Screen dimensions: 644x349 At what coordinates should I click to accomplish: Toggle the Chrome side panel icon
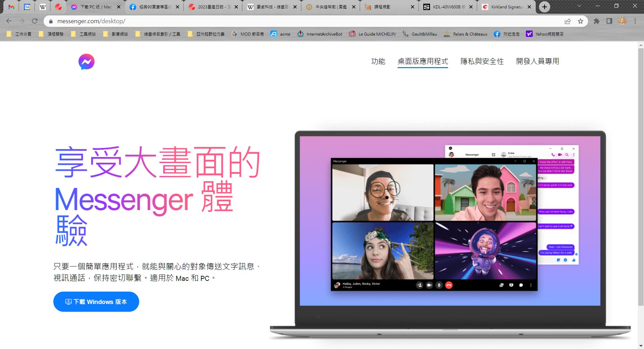[609, 21]
